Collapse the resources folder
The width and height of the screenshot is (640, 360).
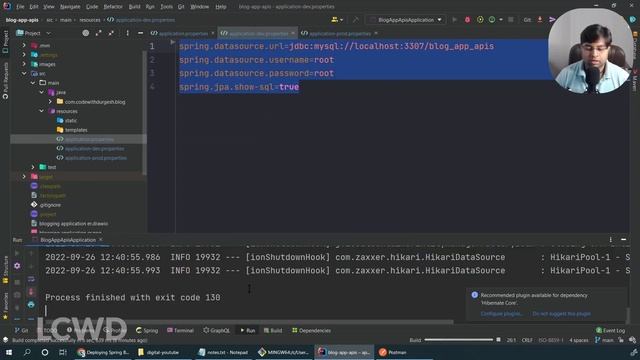pos(42,111)
